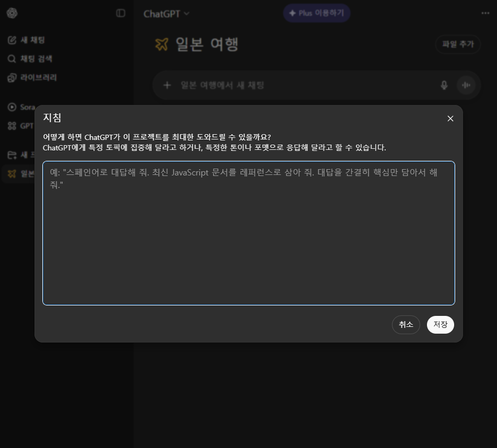Open the 라이브러리 library
The height and width of the screenshot is (448, 497).
pyautogui.click(x=38, y=78)
